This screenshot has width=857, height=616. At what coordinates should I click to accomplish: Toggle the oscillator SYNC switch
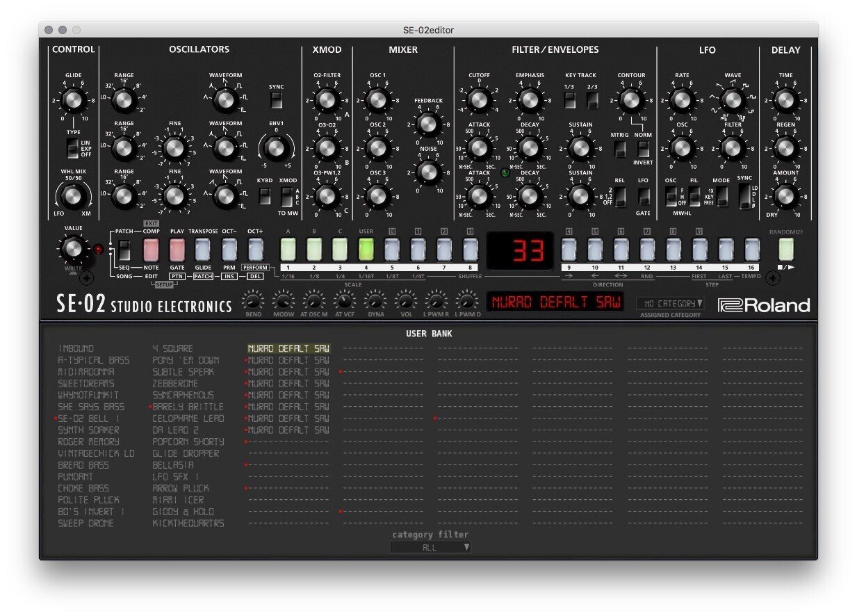(277, 102)
